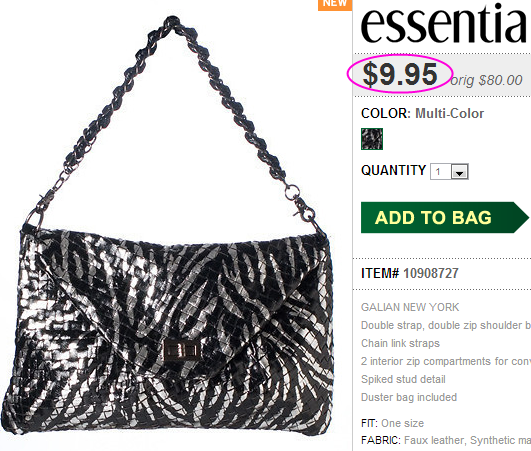The width and height of the screenshot is (531, 451).
Task: Click the FIT: One size text
Action: click(x=392, y=423)
